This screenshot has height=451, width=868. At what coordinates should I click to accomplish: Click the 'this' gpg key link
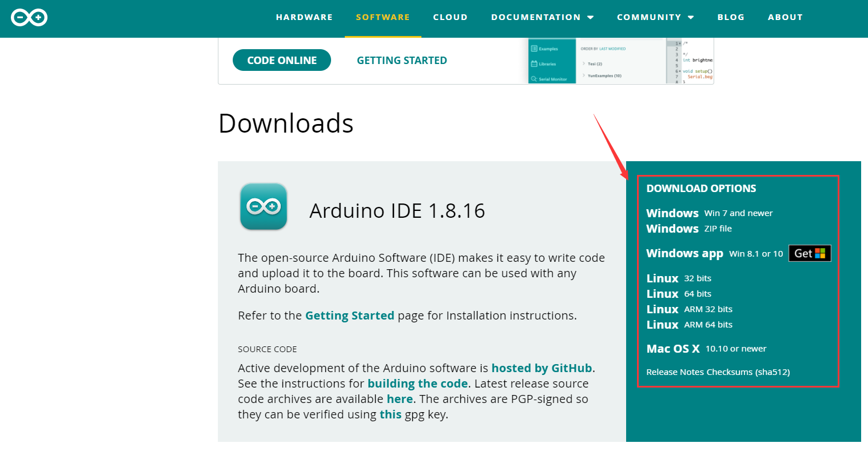point(391,414)
